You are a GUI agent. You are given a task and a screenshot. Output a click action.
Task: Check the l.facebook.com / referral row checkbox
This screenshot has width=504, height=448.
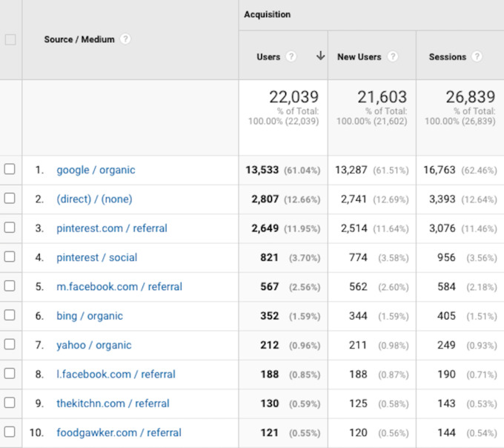point(10,374)
